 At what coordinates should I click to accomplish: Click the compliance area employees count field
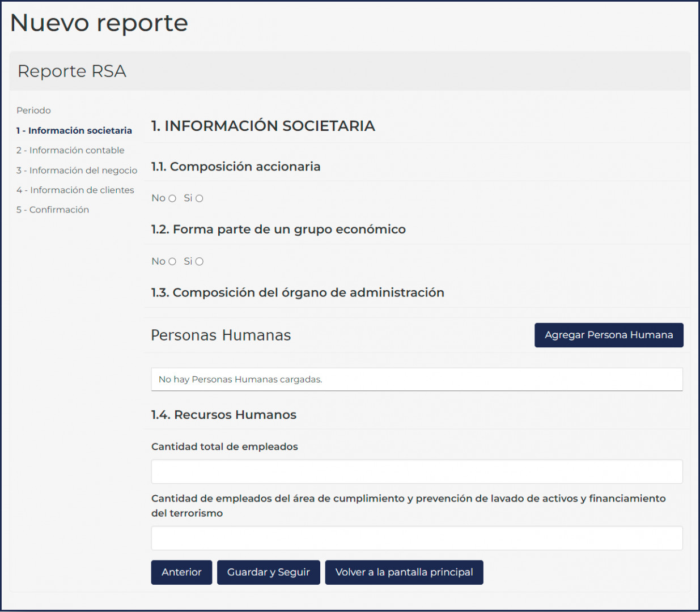417,538
